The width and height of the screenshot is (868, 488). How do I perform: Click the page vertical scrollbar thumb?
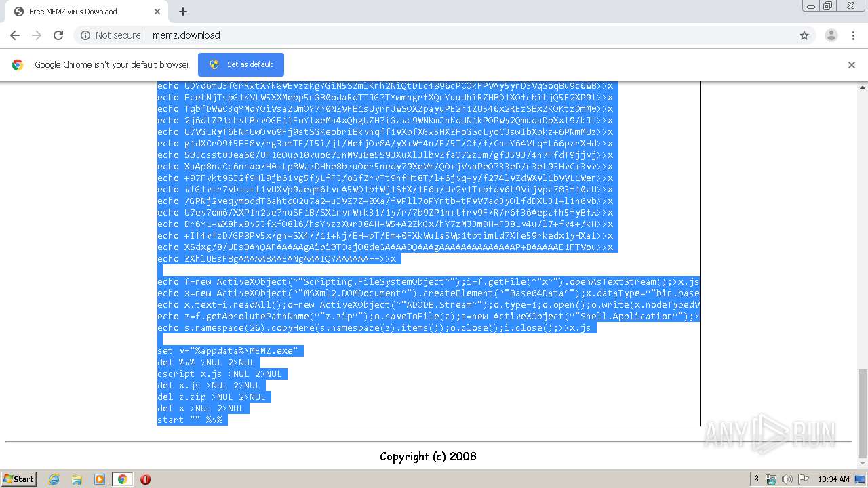point(863,413)
